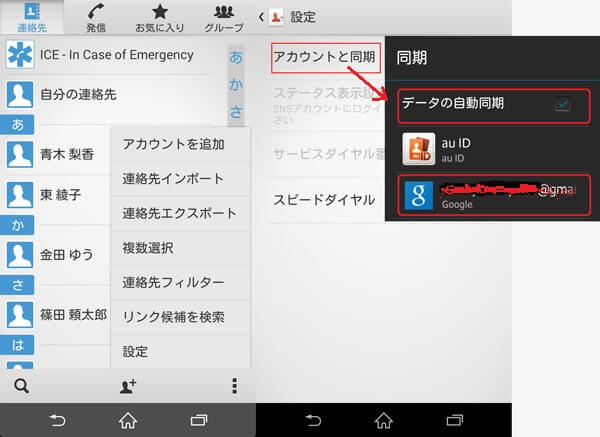Tap home button on left navigation bar
Viewport: 600px width, 437px height.
click(128, 421)
